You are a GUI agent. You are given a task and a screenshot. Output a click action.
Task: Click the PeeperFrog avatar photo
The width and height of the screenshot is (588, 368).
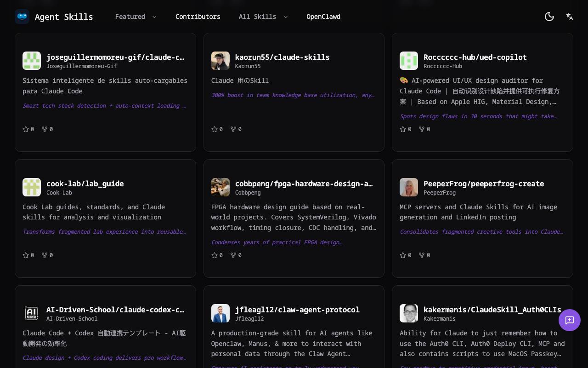tap(409, 187)
